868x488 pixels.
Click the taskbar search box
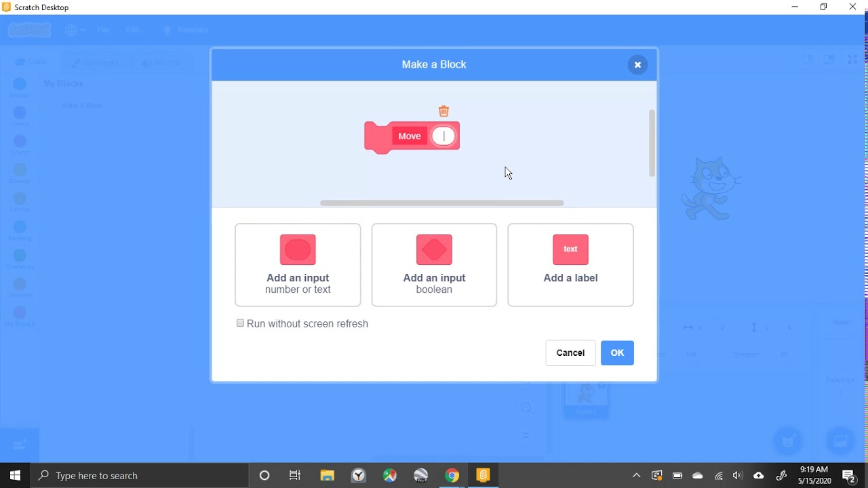pos(140,476)
